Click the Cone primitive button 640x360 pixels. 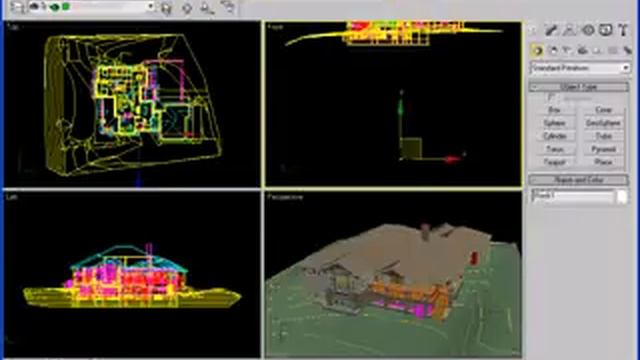pos(603,110)
